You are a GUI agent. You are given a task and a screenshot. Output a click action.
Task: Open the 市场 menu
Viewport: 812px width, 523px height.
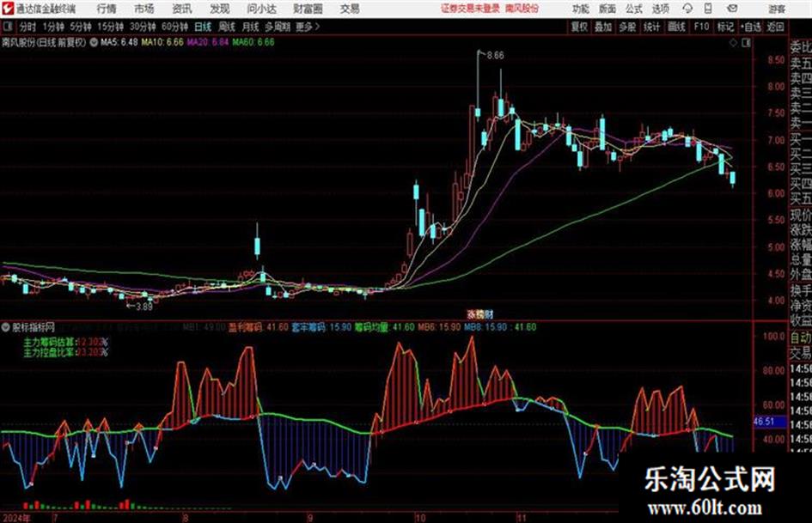click(144, 9)
